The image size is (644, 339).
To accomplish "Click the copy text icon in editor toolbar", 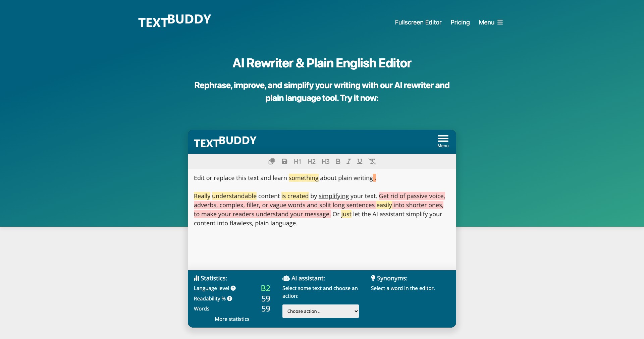I will (272, 162).
